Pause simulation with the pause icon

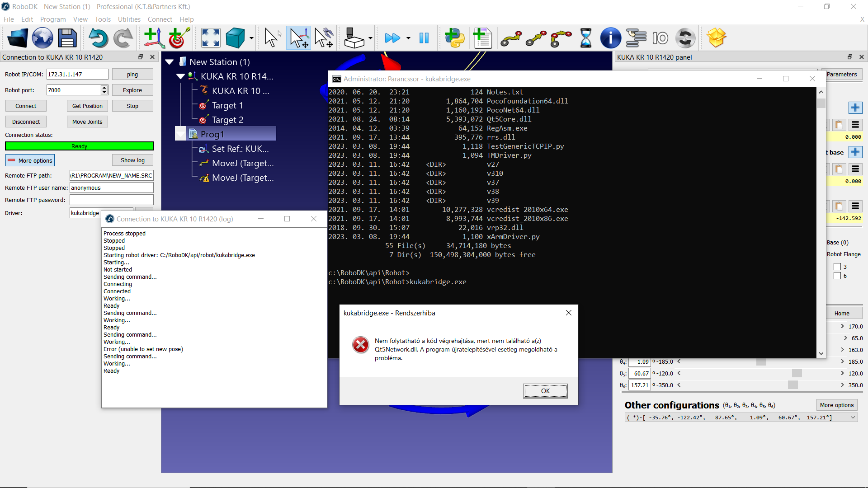(424, 38)
